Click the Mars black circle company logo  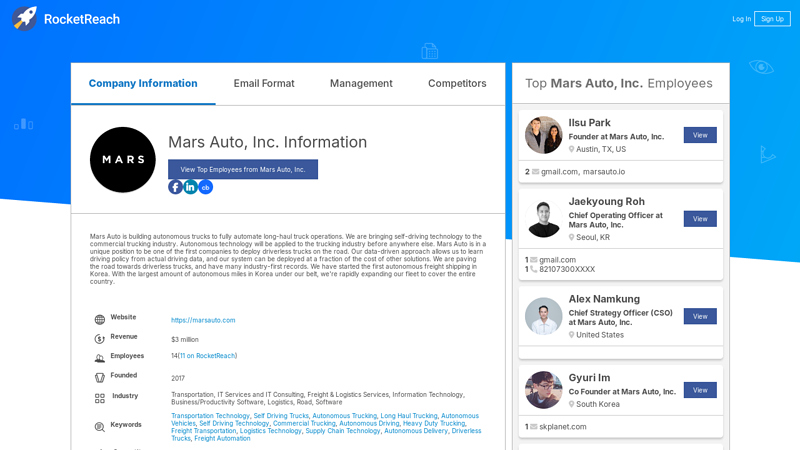coord(122,160)
